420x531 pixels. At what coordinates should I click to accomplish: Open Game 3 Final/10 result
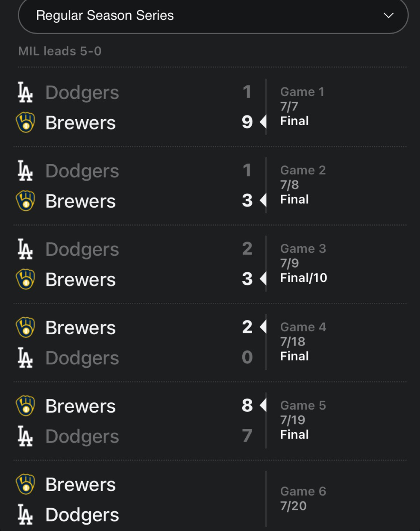pyautogui.click(x=303, y=278)
